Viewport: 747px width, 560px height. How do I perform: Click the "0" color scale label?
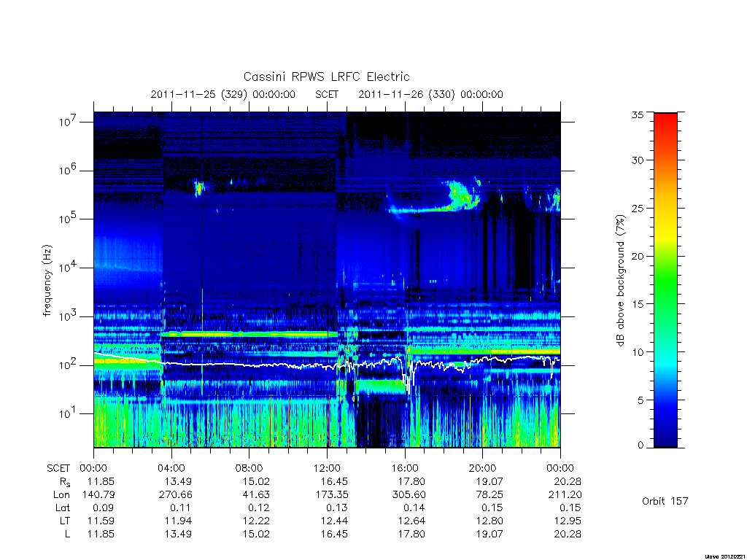640,446
